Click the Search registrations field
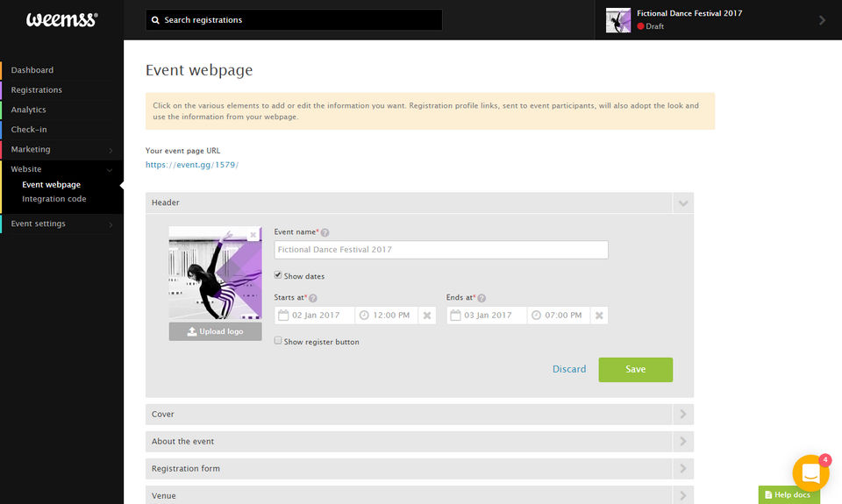 point(294,20)
